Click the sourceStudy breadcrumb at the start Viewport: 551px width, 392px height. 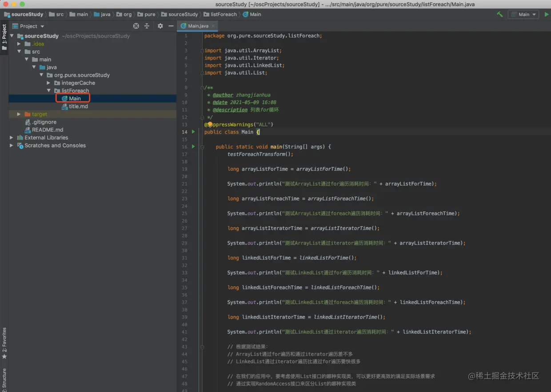(24, 14)
